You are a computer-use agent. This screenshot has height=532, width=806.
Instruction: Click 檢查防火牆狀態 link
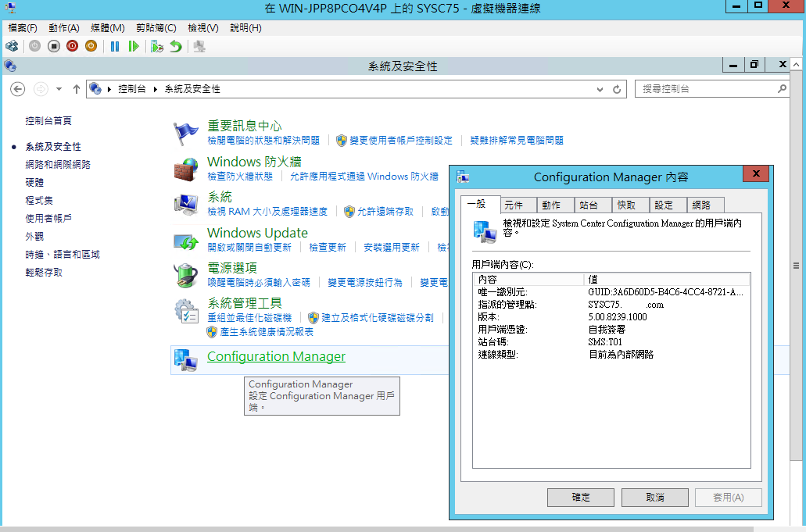(240, 177)
